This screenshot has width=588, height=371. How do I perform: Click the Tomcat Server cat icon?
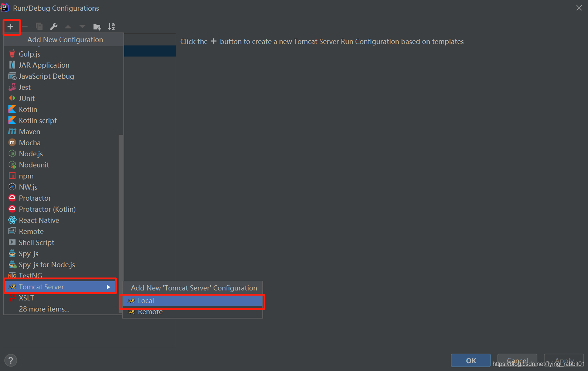(12, 287)
